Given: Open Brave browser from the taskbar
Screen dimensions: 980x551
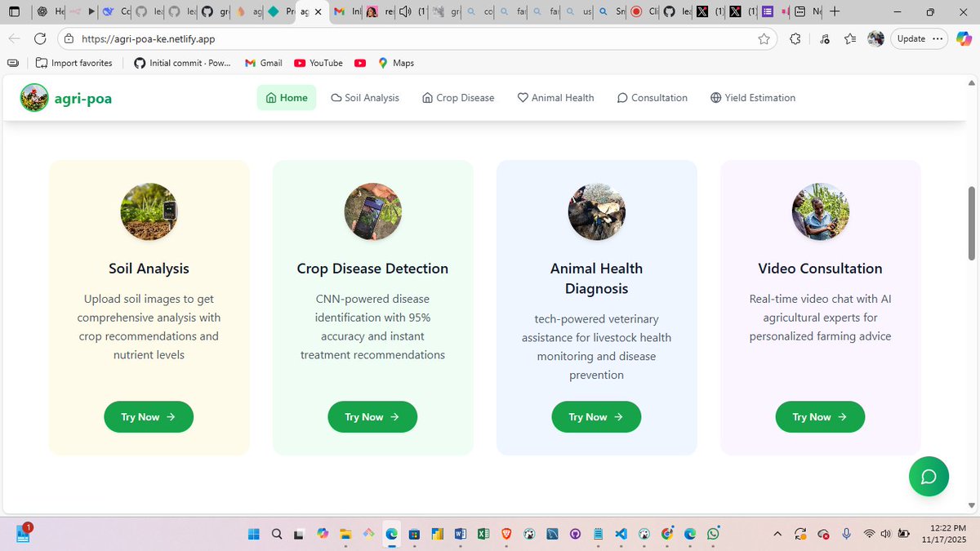Looking at the screenshot, I should [506, 534].
